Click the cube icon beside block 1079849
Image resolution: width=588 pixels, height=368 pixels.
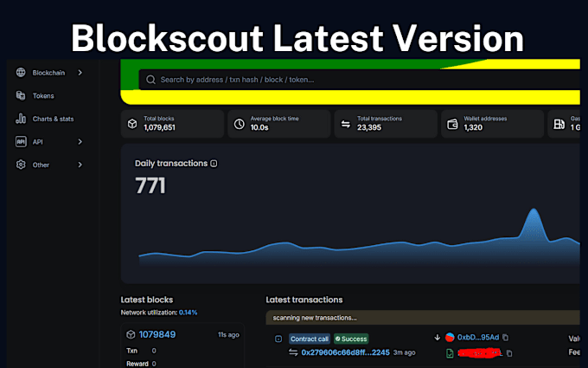[x=131, y=334]
